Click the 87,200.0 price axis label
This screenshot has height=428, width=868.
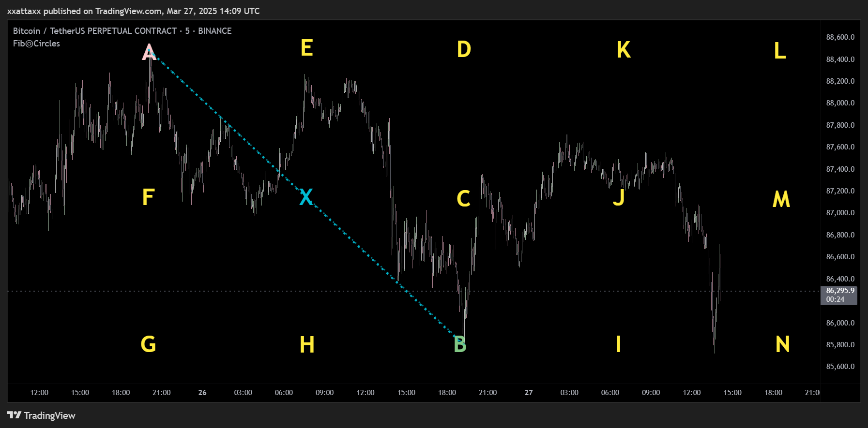click(x=840, y=191)
